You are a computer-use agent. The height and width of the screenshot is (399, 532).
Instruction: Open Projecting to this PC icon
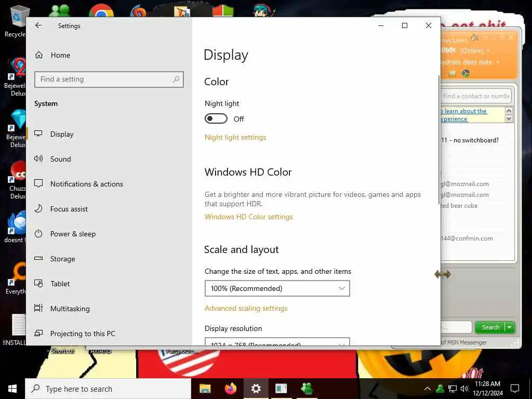tap(38, 333)
